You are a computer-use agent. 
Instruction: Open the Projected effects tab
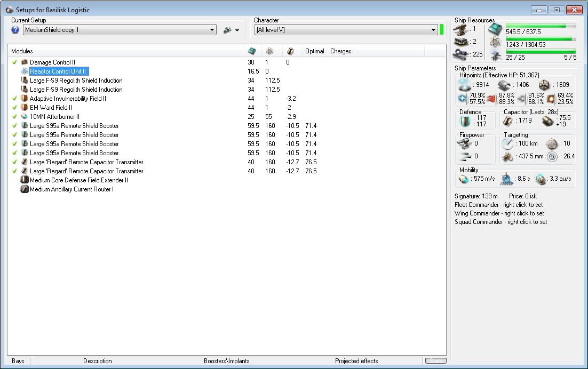[356, 361]
